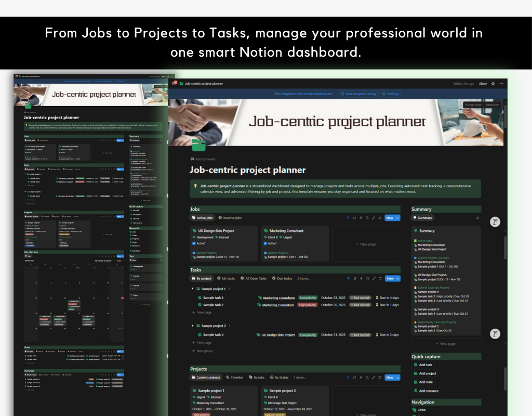Uncheck Active? on Marketing Consultant card

[265, 243]
